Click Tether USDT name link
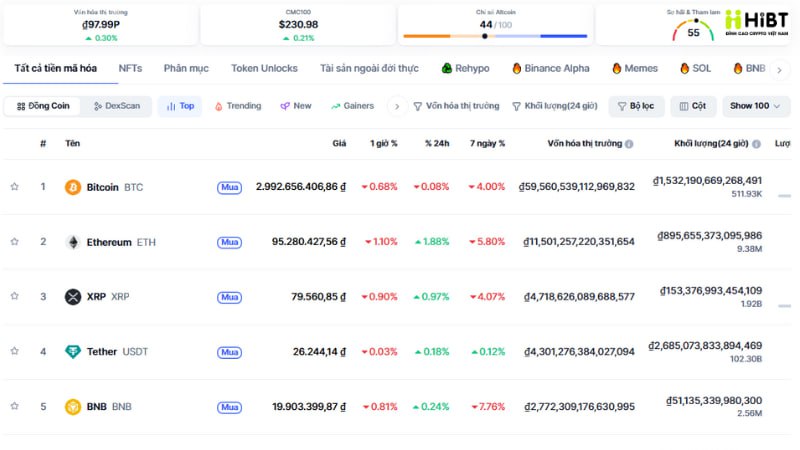The image size is (800, 450). (x=117, y=352)
